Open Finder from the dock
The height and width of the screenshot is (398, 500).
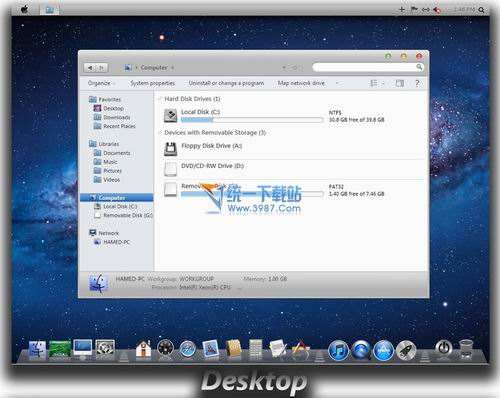point(37,350)
